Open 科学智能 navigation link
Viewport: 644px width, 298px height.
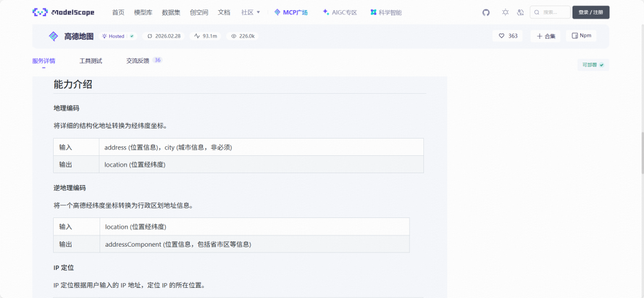(x=386, y=13)
